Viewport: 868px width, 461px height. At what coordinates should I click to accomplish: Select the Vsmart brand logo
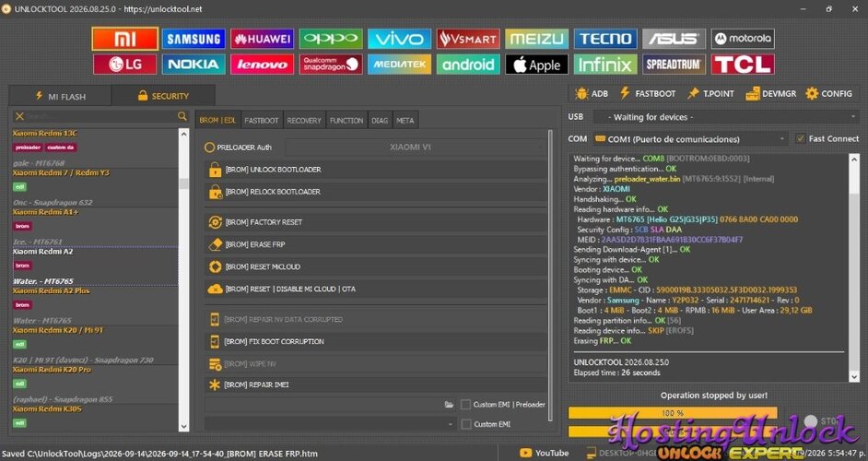(x=468, y=39)
